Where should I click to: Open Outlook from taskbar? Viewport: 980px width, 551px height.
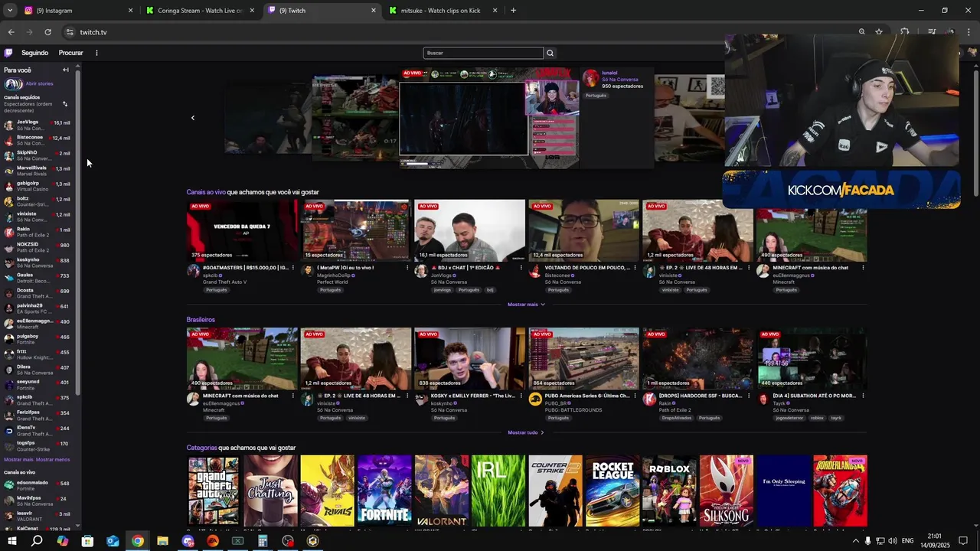(x=113, y=541)
